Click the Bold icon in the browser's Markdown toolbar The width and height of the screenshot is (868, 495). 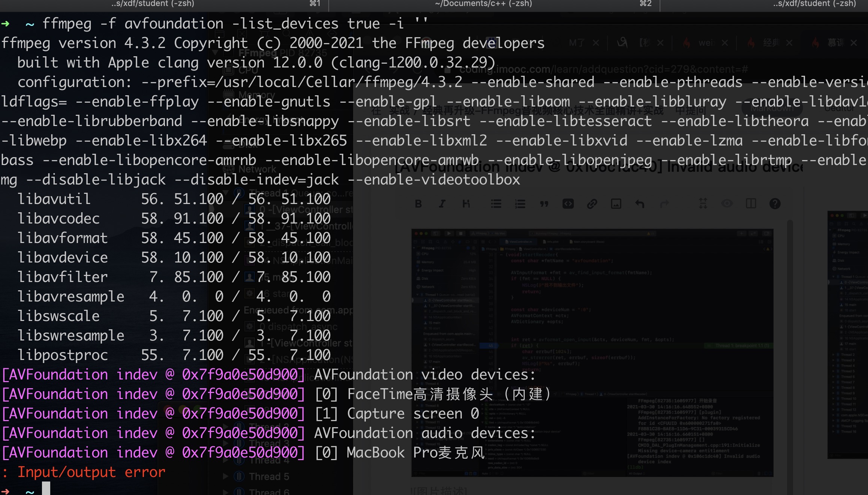click(419, 204)
